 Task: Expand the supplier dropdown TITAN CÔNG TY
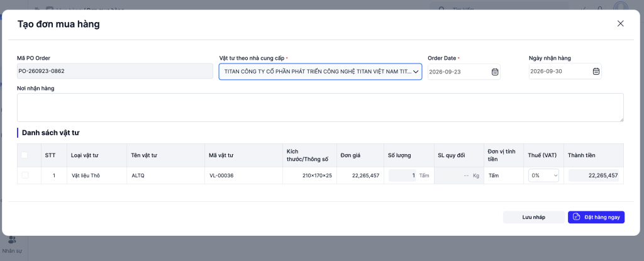320,72
